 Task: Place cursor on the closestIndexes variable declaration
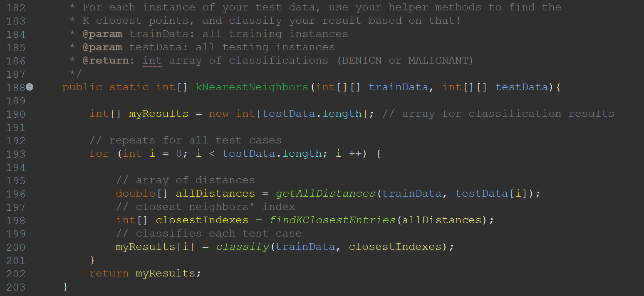202,220
